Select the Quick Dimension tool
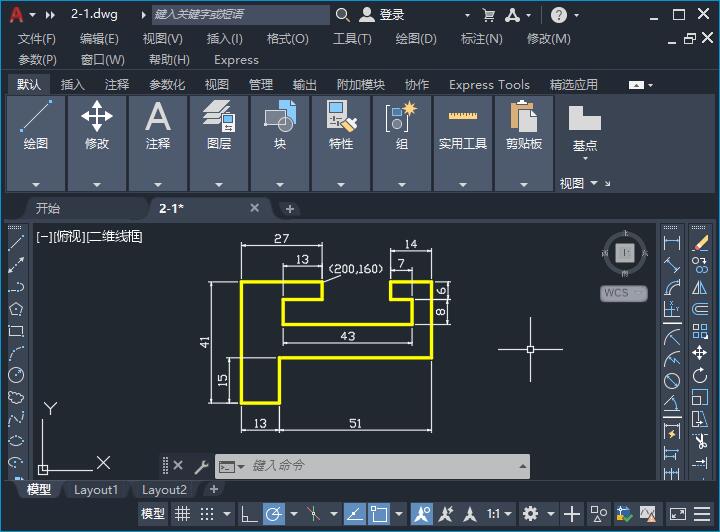This screenshot has width=720, height=532. pos(672,432)
